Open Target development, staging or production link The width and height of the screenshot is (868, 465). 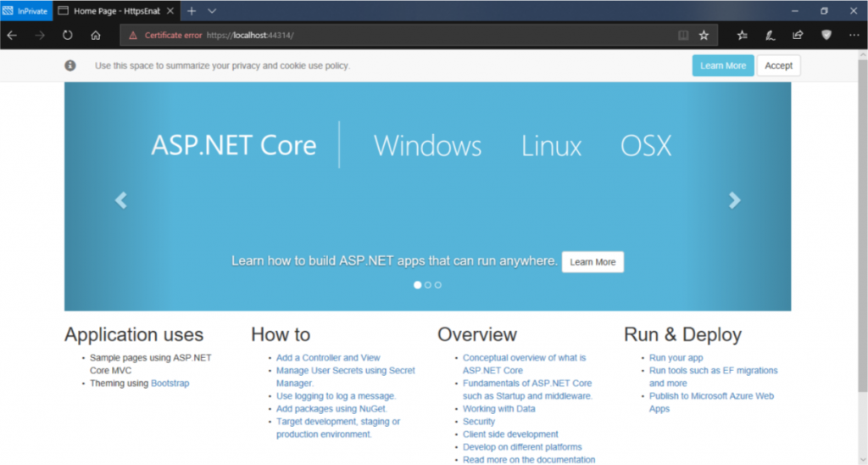coord(338,428)
